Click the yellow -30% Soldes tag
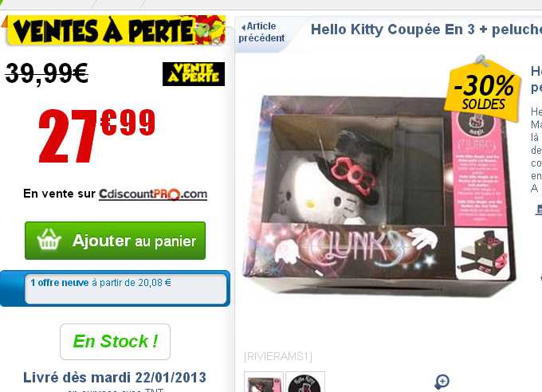This screenshot has height=392, width=542. click(483, 88)
